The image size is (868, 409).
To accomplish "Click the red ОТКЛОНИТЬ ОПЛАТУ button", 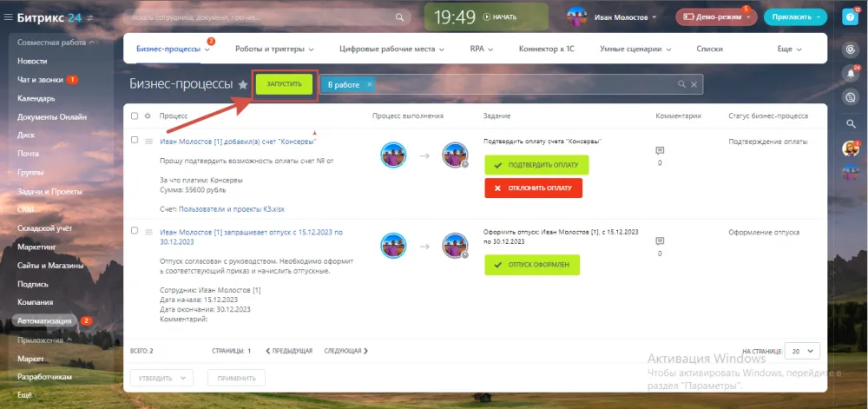I will tap(534, 188).
